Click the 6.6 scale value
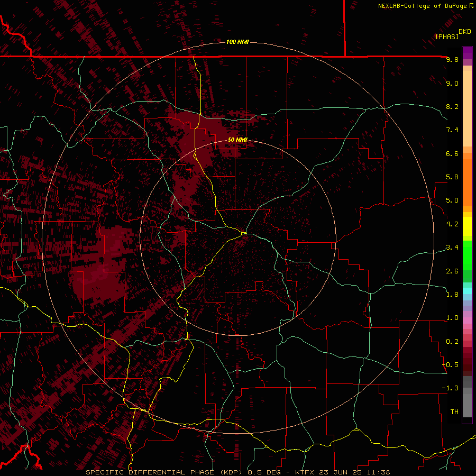 tap(452, 153)
